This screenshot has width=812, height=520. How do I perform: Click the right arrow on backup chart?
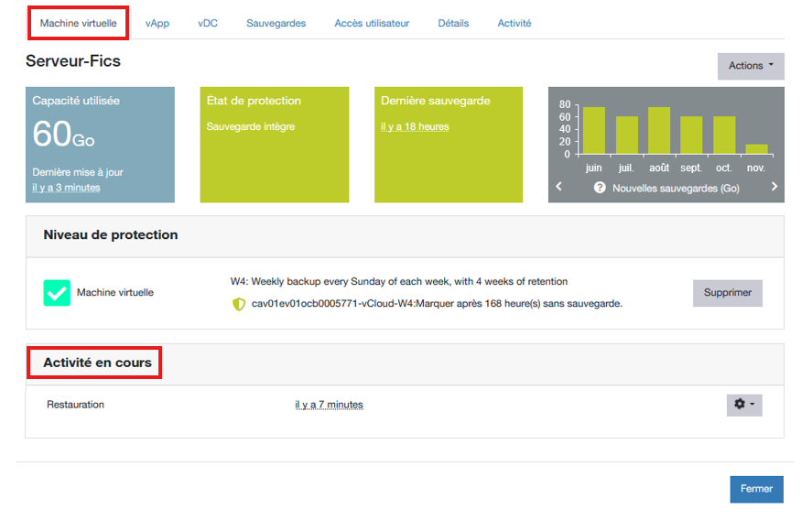774,187
